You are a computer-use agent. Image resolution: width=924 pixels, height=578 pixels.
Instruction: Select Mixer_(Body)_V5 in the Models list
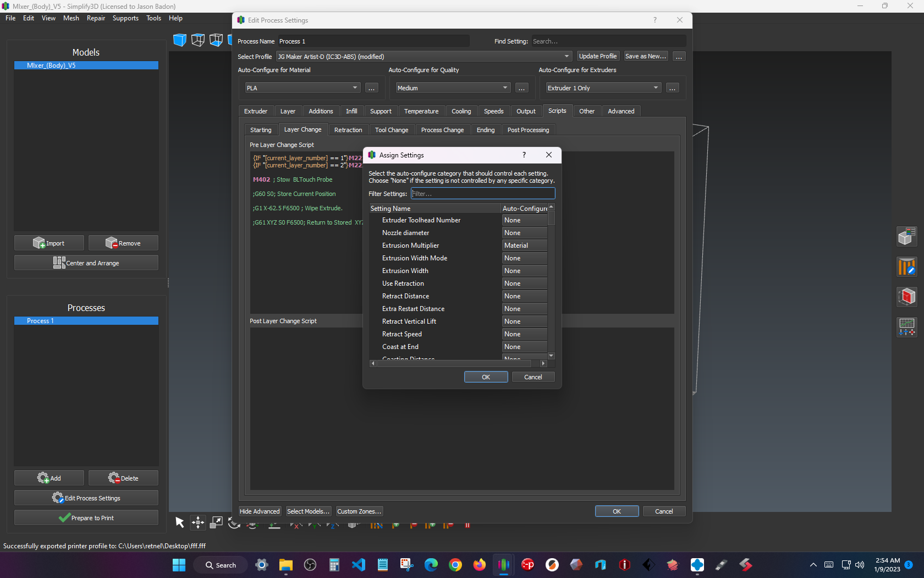tap(86, 66)
